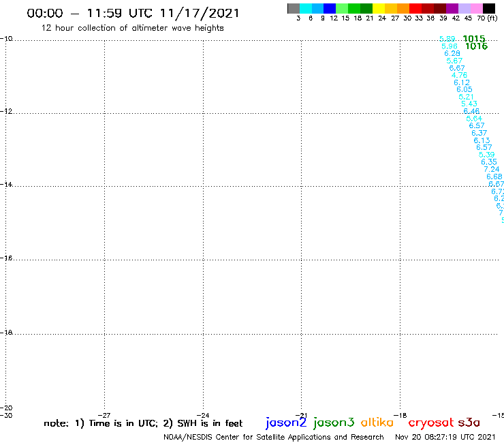Viewport: 504px width, 443px height.
Task: Click the "jason2" satellite label
Action: point(286,423)
